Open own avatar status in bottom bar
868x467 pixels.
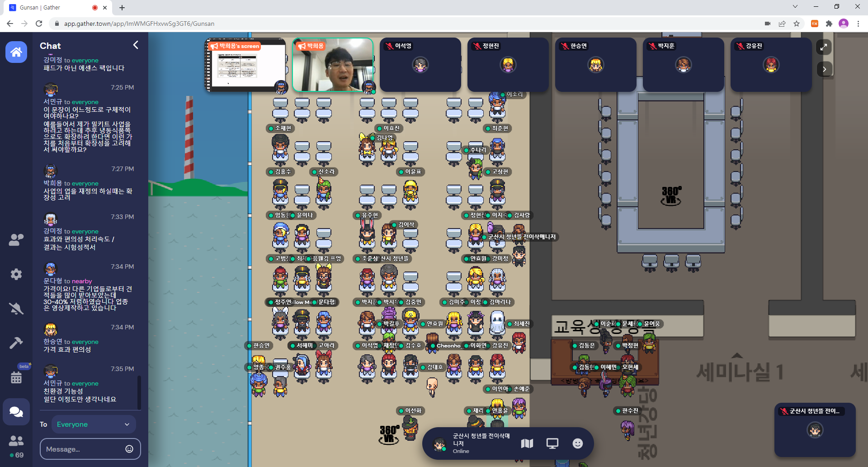tap(439, 444)
